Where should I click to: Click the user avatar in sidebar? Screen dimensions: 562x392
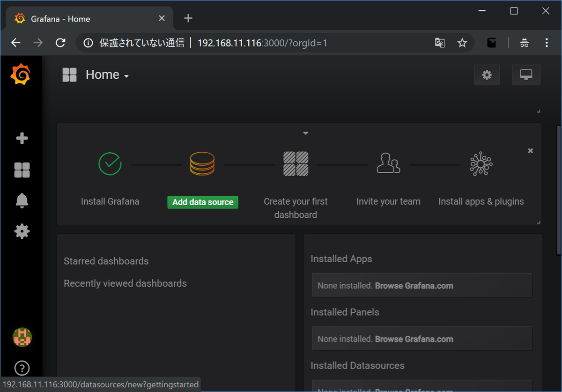coord(22,337)
